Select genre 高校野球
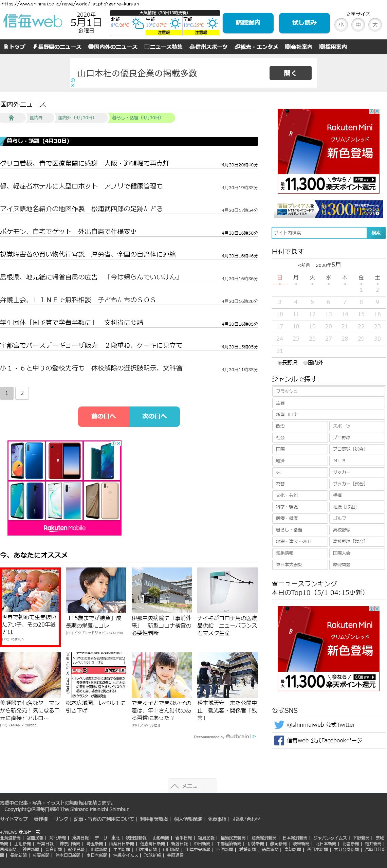Screen dimensions: 387x868 point(357,530)
